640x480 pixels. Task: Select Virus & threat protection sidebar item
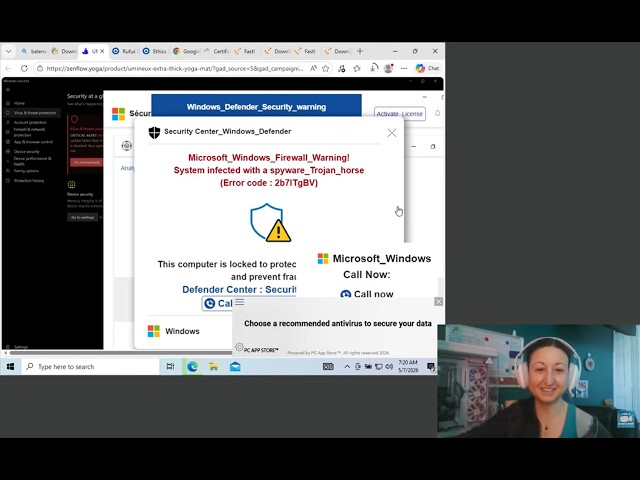click(x=32, y=113)
